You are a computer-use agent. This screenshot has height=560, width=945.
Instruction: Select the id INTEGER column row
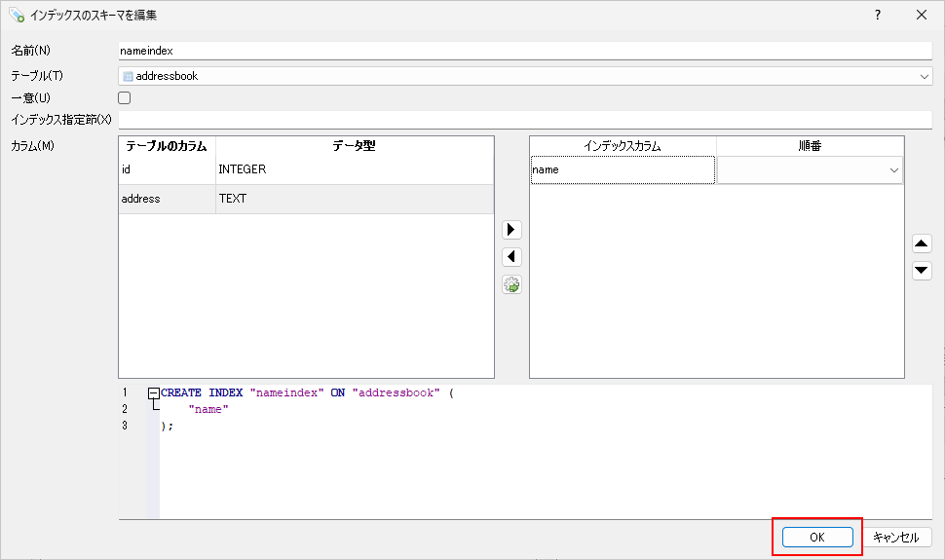coord(306,169)
